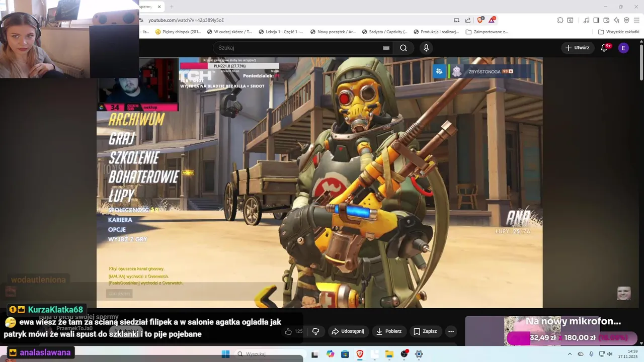The width and height of the screenshot is (644, 362).
Task: Open the Brave Rewards triangle icon
Action: point(492,20)
